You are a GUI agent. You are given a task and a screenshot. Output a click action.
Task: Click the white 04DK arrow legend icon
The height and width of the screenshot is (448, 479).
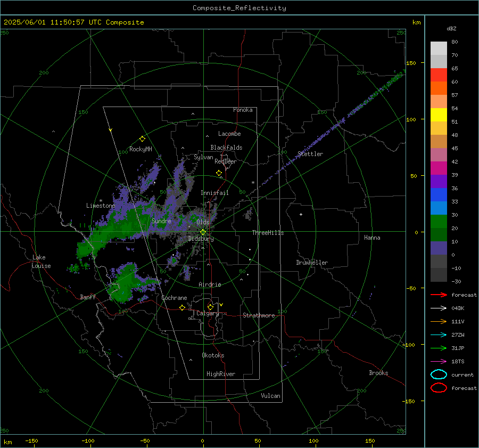click(x=439, y=308)
